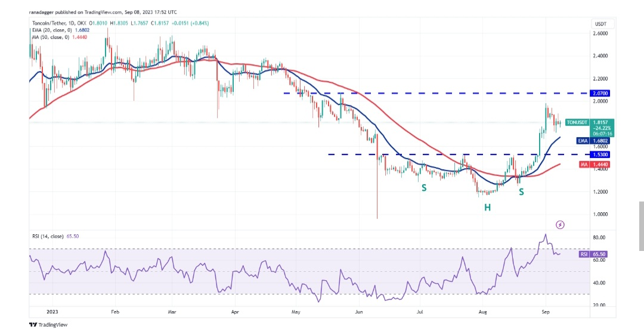Screen dimensions: 644x335
Task: Click the MA (50, close, 0) legend
Action: [60, 38]
